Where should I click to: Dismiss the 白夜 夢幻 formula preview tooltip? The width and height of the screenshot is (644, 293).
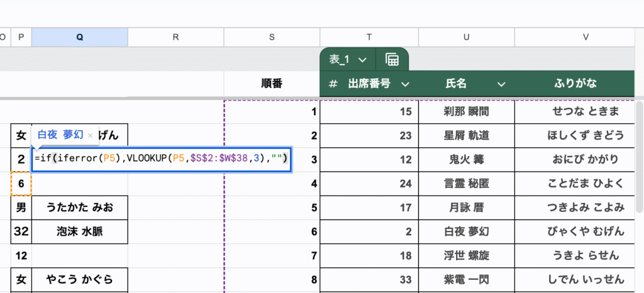tap(91, 135)
